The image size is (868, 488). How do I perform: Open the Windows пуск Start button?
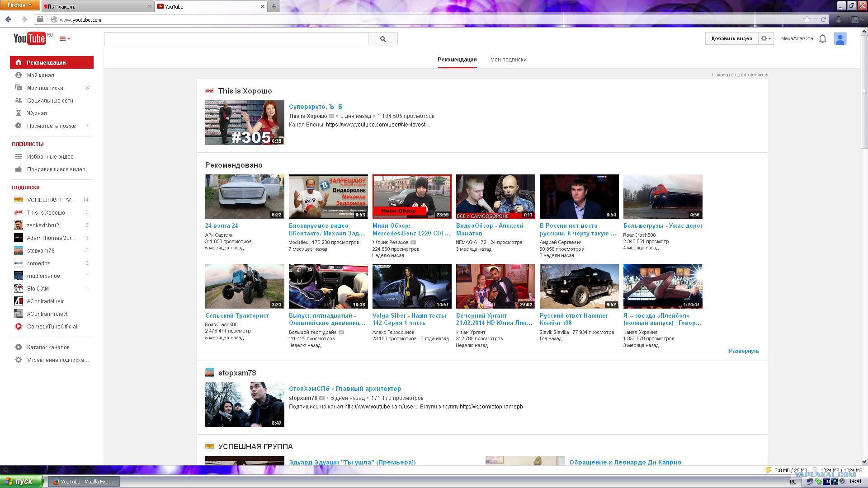coord(21,482)
